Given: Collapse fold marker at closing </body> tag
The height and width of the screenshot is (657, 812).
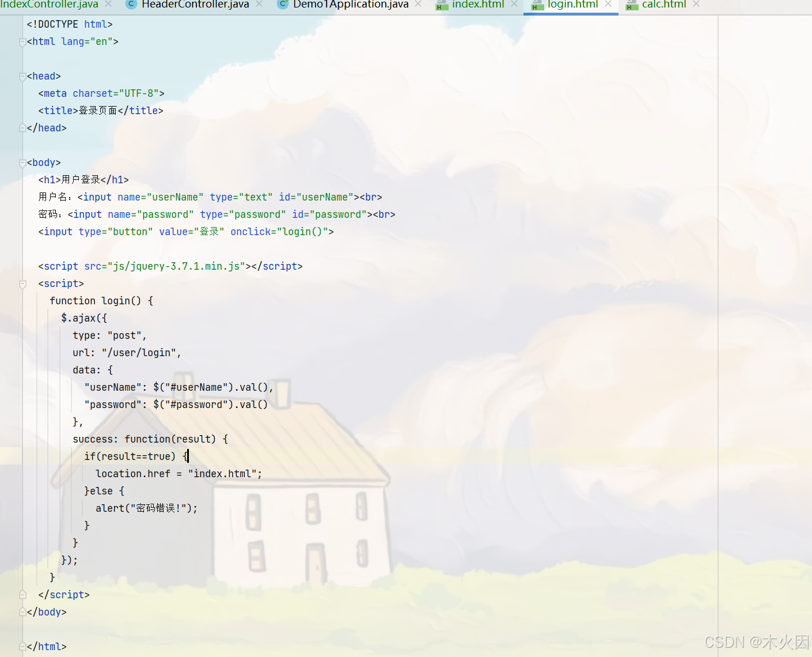Looking at the screenshot, I should tap(22, 612).
